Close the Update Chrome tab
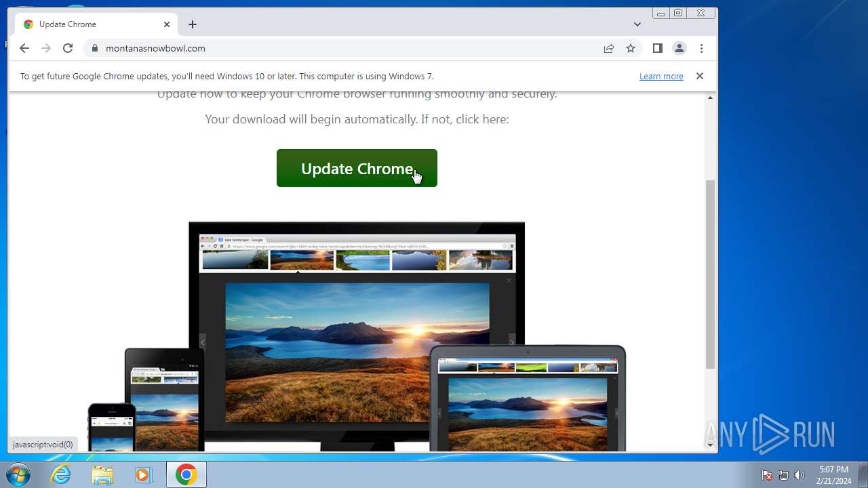The height and width of the screenshot is (488, 868). point(167,24)
